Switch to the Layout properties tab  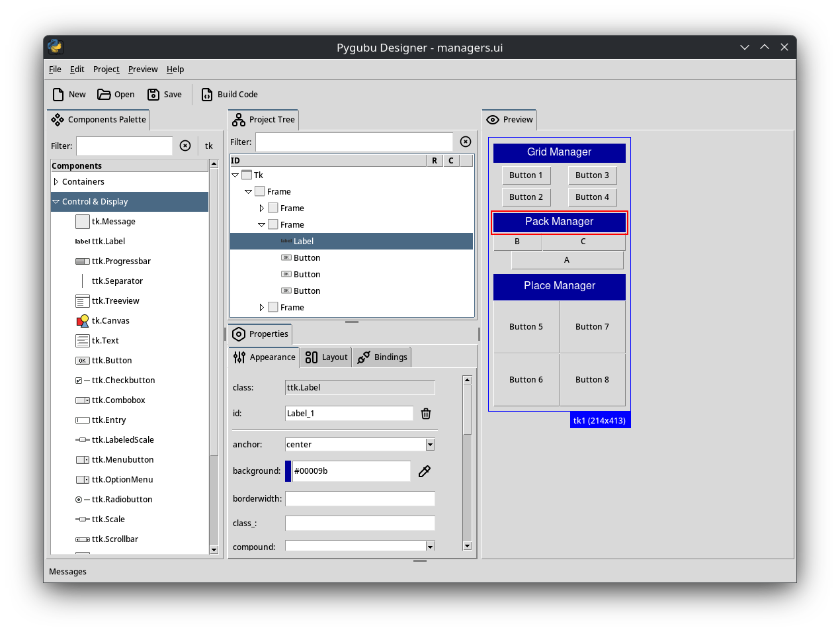tap(326, 357)
